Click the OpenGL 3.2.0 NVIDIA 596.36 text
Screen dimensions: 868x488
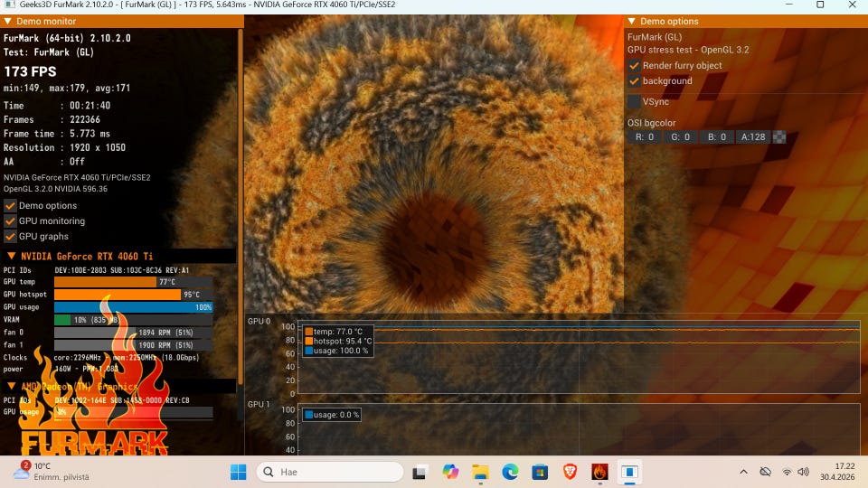55,189
